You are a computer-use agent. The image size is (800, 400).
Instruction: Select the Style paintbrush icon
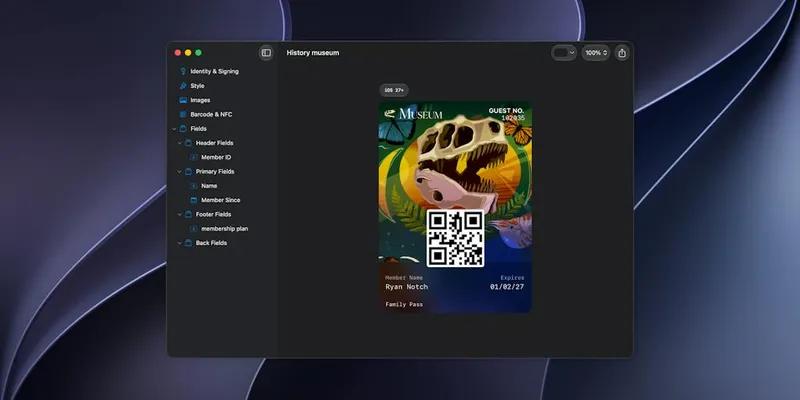(183, 86)
